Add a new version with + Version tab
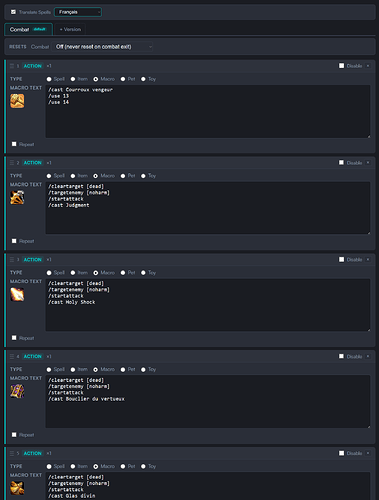 point(70,29)
